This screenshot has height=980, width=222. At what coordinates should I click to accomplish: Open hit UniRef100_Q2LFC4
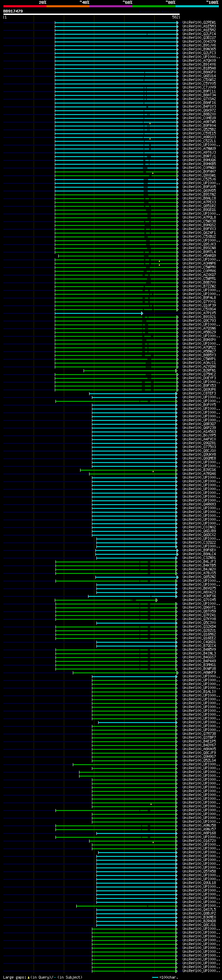(199, 34)
